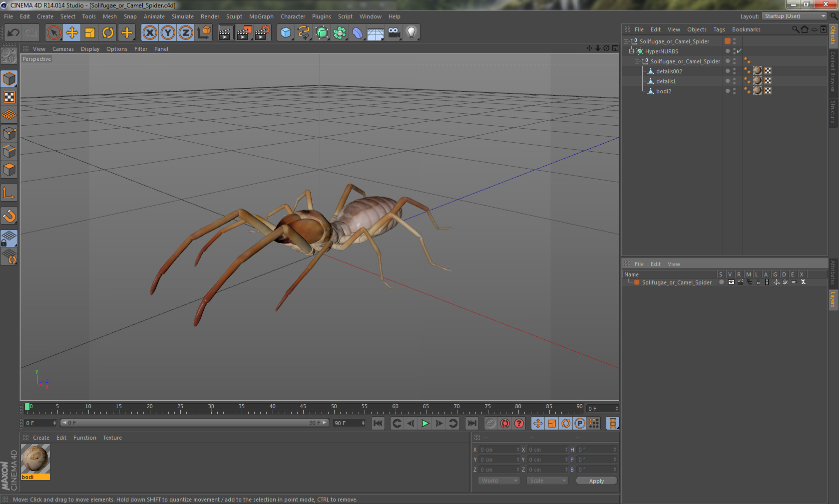Click the Make Editable icon
839x504 pixels.
pos(9,56)
